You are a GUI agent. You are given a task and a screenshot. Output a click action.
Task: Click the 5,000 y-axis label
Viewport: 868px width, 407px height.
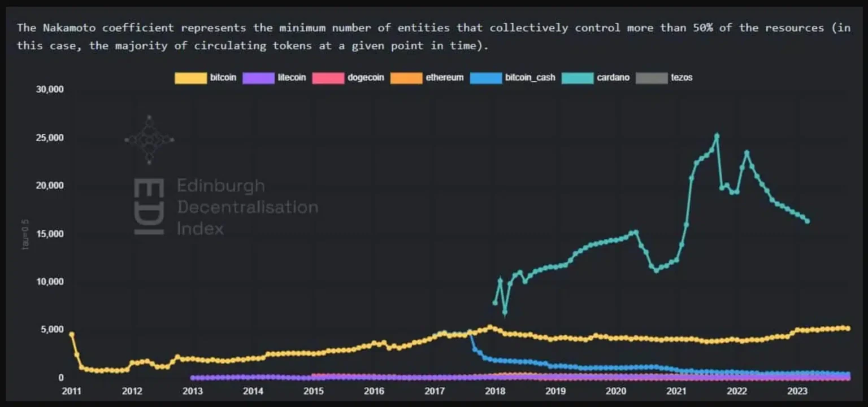point(53,330)
